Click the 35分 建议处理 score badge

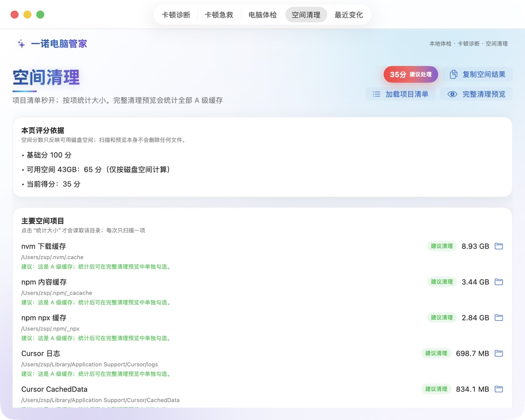(411, 74)
